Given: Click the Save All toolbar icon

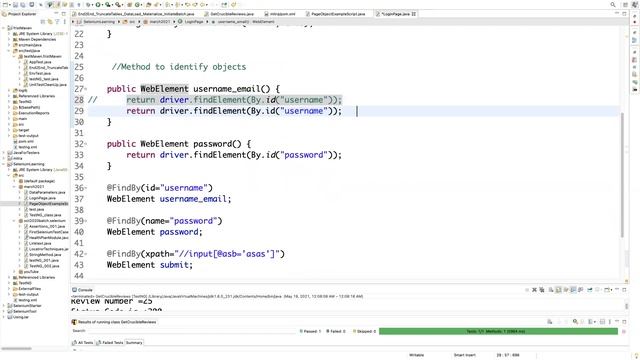Looking at the screenshot, I should pyautogui.click(x=23, y=5).
